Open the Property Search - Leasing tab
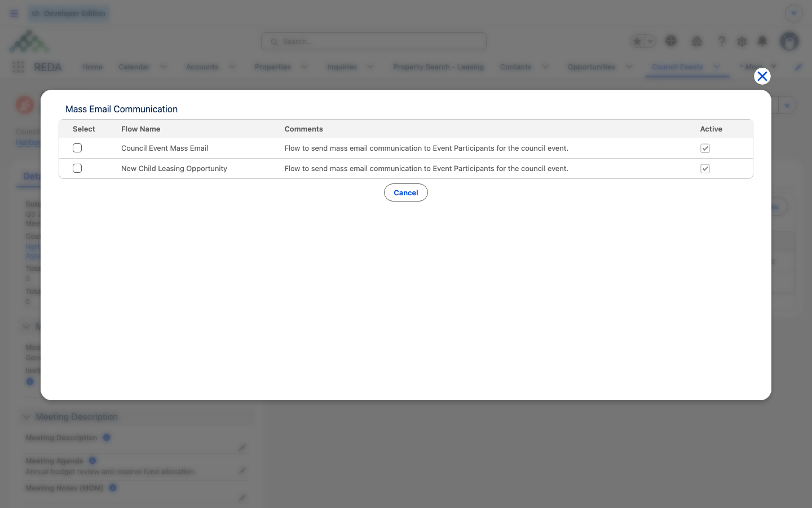Screen dimensions: 812x508 (439, 67)
